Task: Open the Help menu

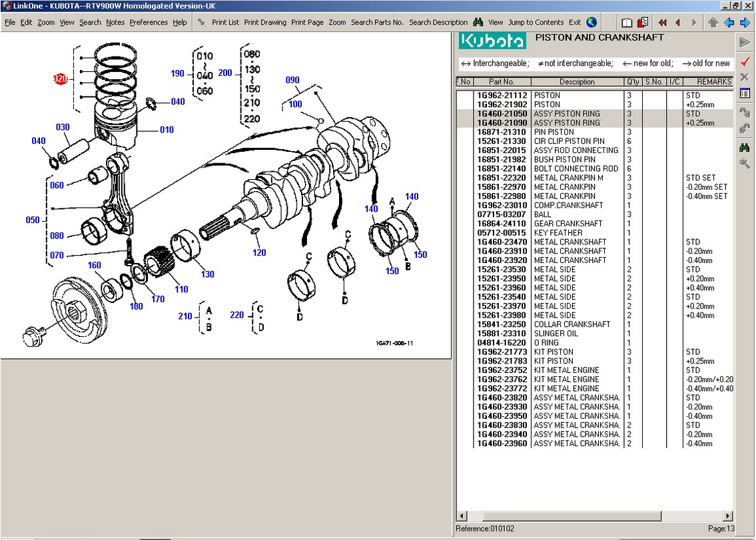Action: click(179, 22)
